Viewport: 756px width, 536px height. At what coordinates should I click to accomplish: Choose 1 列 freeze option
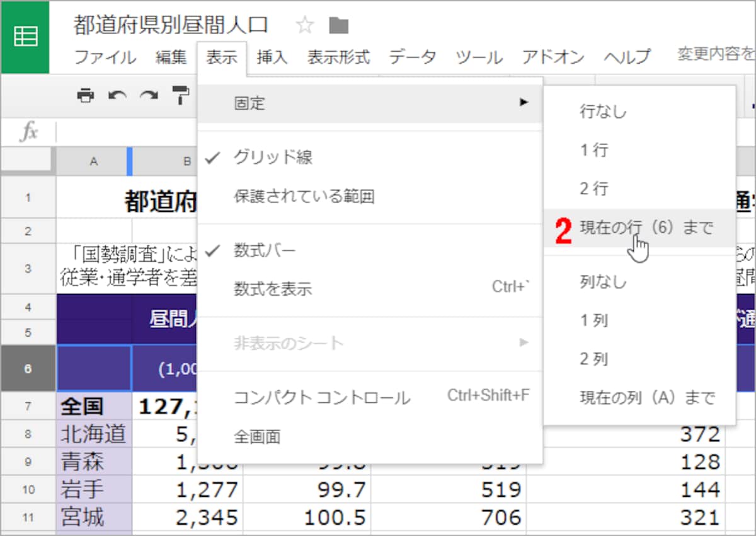(x=639, y=320)
